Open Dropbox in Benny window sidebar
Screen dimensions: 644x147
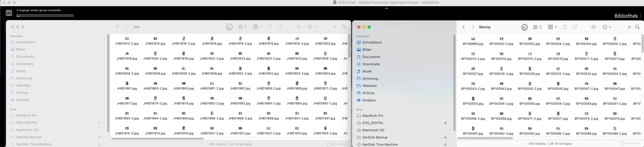[x=369, y=100]
